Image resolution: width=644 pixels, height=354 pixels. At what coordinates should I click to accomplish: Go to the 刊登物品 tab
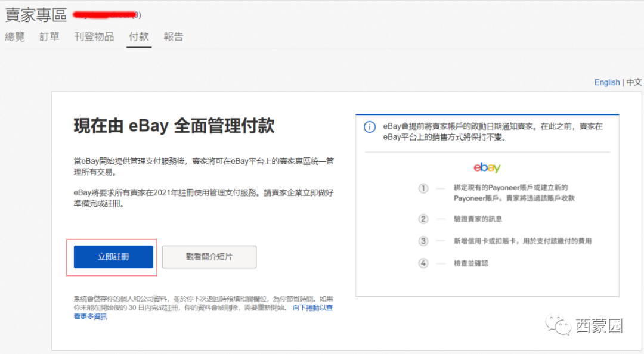click(x=94, y=36)
